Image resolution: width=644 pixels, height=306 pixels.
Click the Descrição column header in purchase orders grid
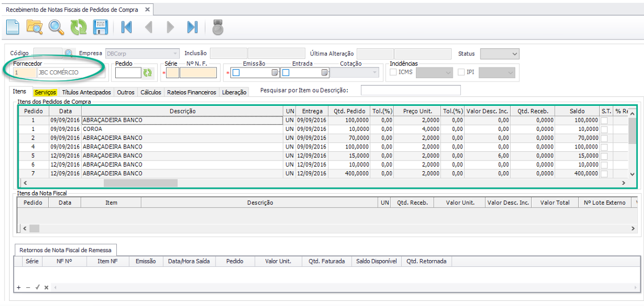(182, 111)
